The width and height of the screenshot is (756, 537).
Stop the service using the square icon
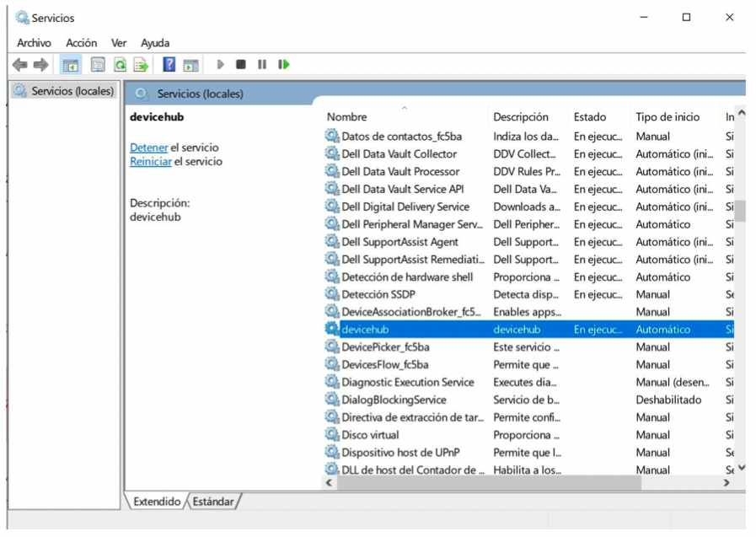[241, 64]
